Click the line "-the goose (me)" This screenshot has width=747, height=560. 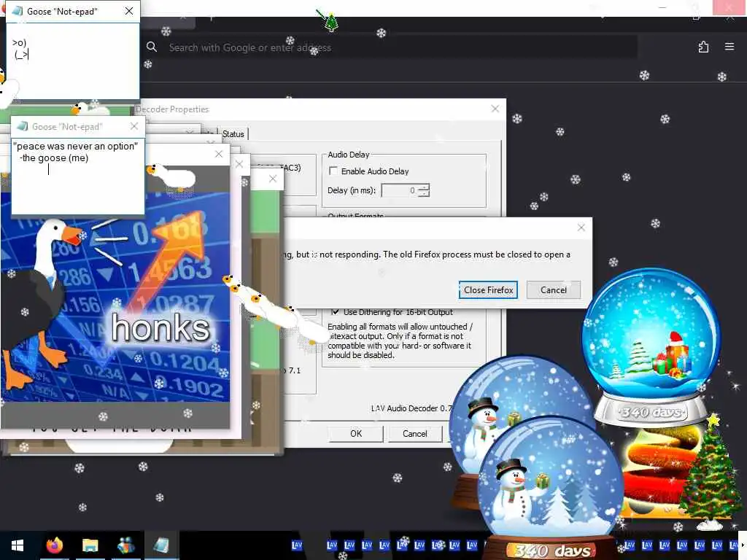click(x=54, y=158)
